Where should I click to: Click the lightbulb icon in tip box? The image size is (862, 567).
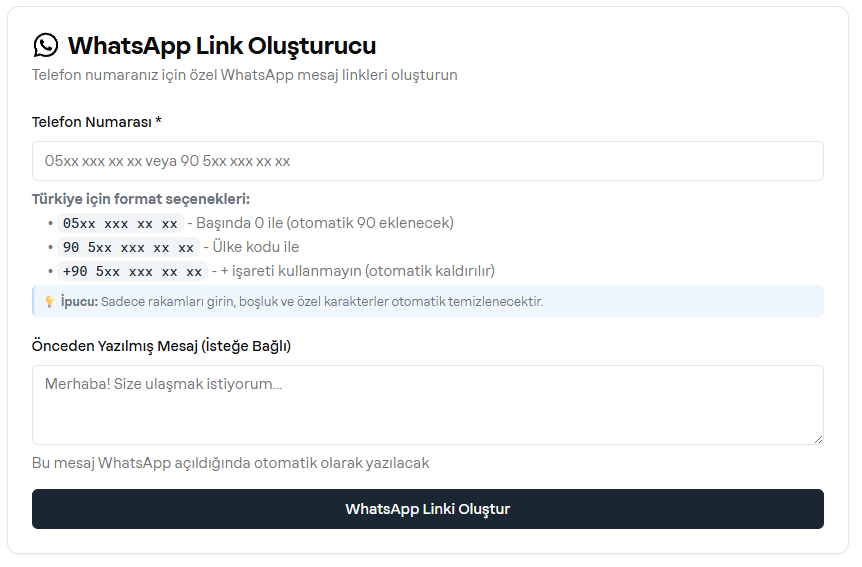click(x=49, y=301)
